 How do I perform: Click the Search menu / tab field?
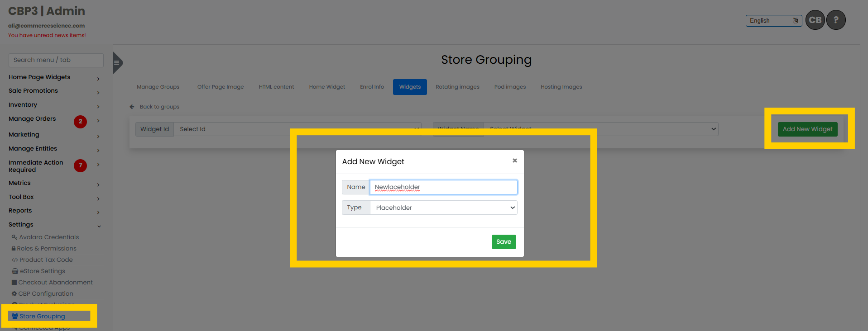tap(56, 60)
